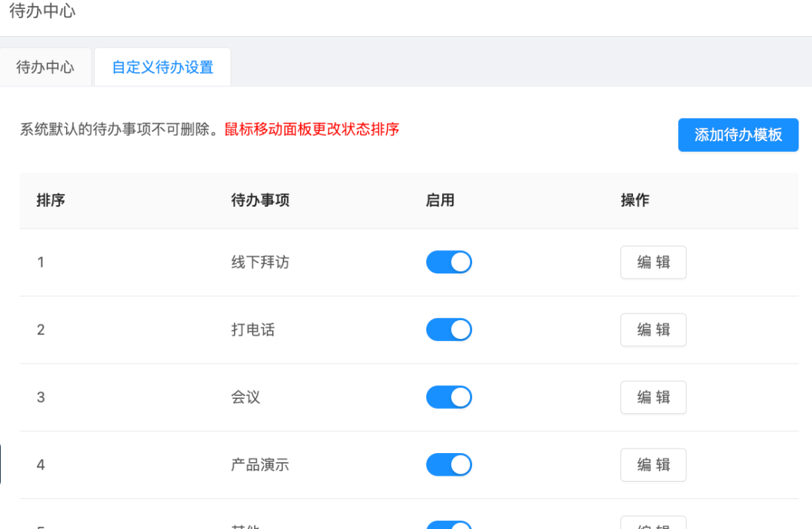Image resolution: width=812 pixels, height=529 pixels.
Task: Click the 打电话 item name
Action: point(253,330)
